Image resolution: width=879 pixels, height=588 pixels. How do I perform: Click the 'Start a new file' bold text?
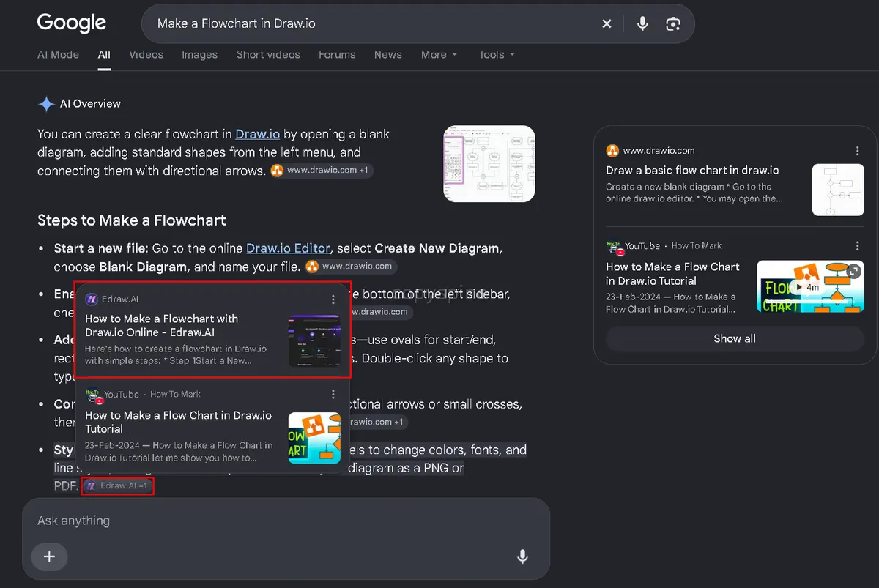point(100,248)
